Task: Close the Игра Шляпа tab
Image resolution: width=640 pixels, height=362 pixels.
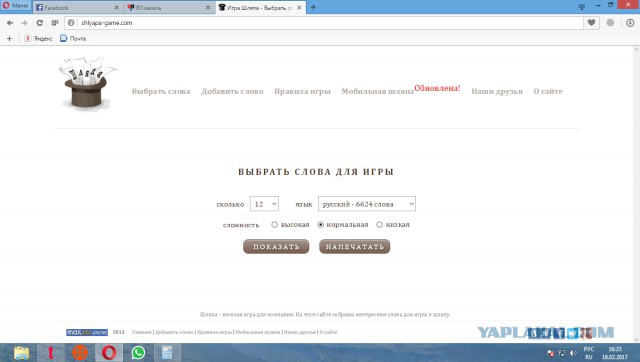Action: [299, 7]
